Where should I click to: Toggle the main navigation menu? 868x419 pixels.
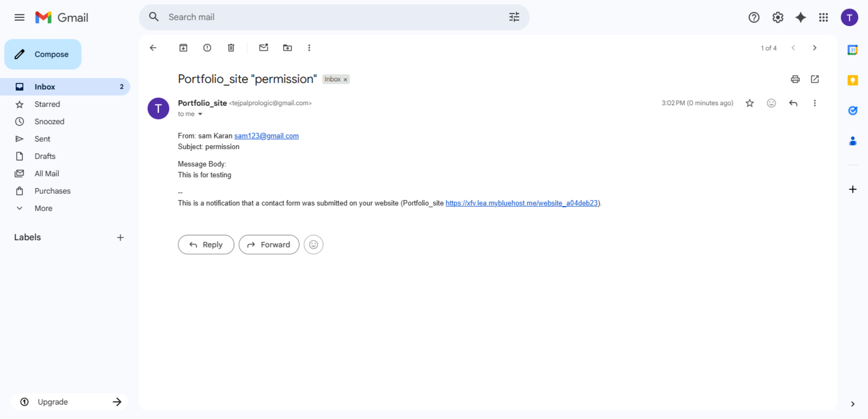19,17
